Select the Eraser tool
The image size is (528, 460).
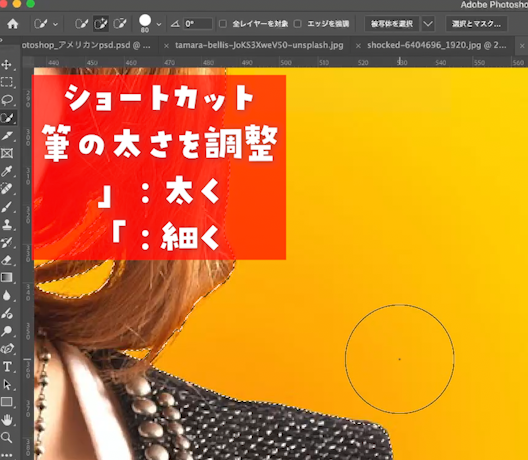pyautogui.click(x=7, y=260)
